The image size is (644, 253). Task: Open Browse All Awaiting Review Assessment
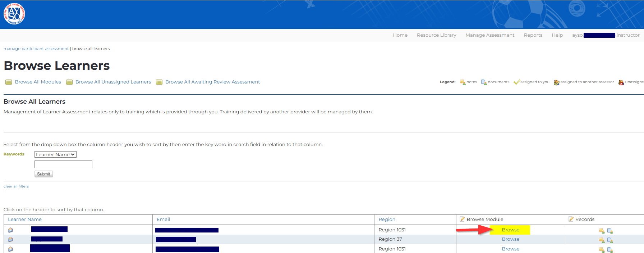tap(212, 82)
